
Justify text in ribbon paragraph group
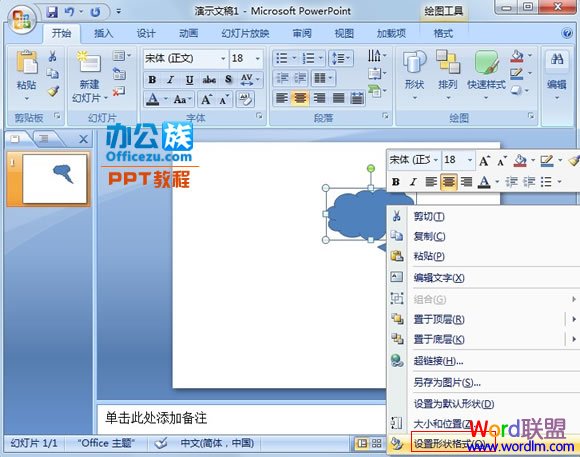coord(338,98)
